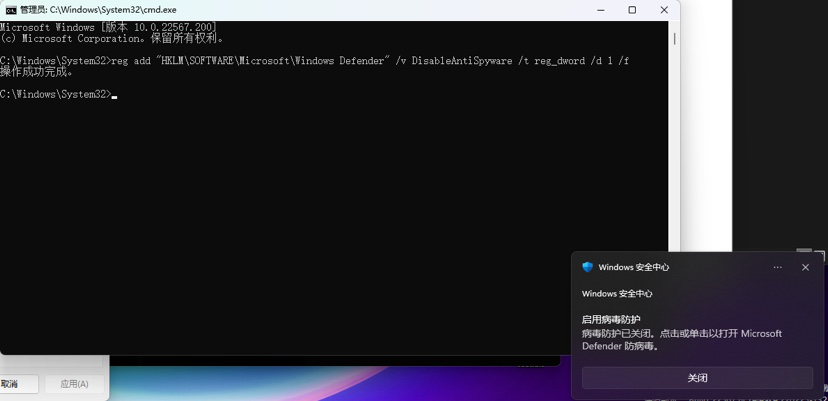Click the current C:\Windows\System32> prompt line

[58, 94]
